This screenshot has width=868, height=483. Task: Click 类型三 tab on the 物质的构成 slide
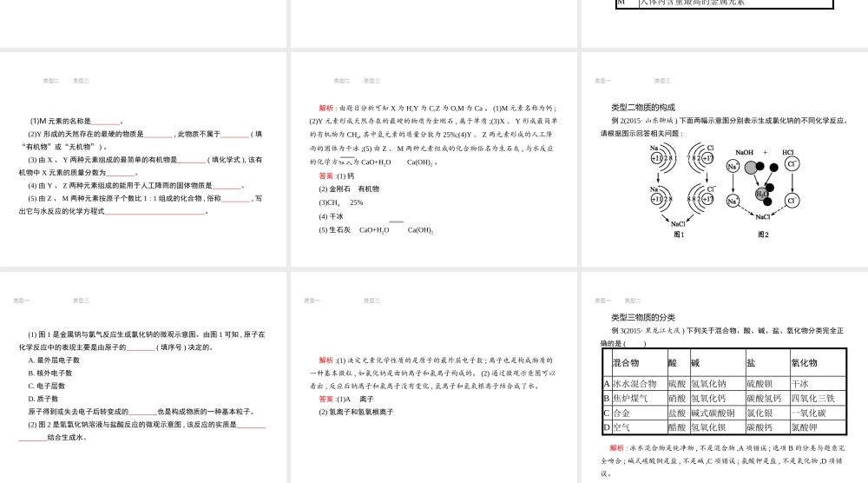coord(662,81)
